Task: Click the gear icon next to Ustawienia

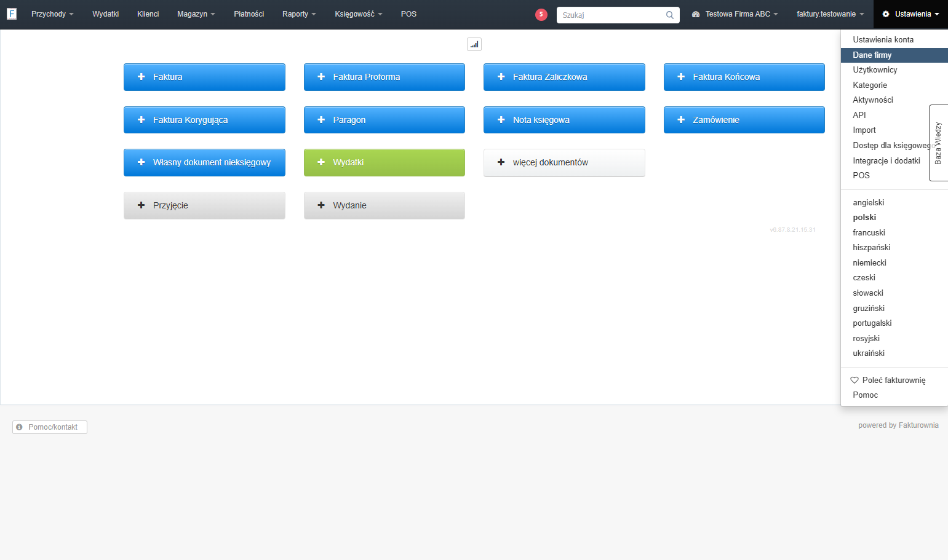Action: 886,14
